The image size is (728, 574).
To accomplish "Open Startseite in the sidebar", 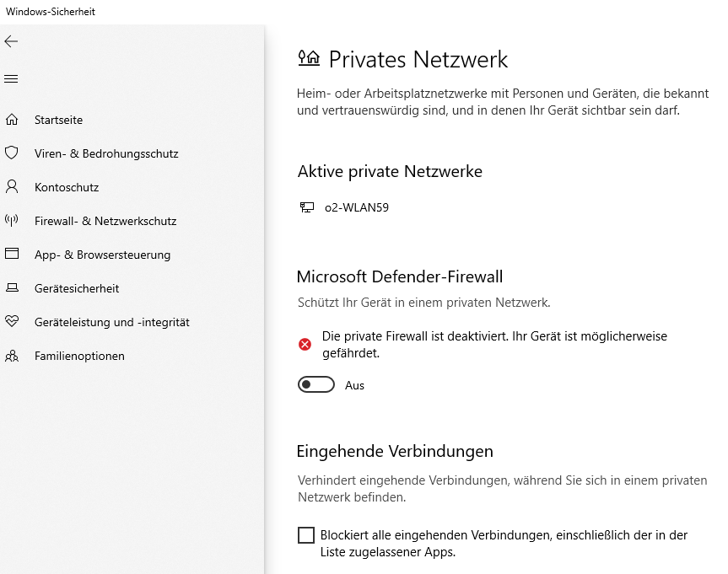I will [x=58, y=120].
